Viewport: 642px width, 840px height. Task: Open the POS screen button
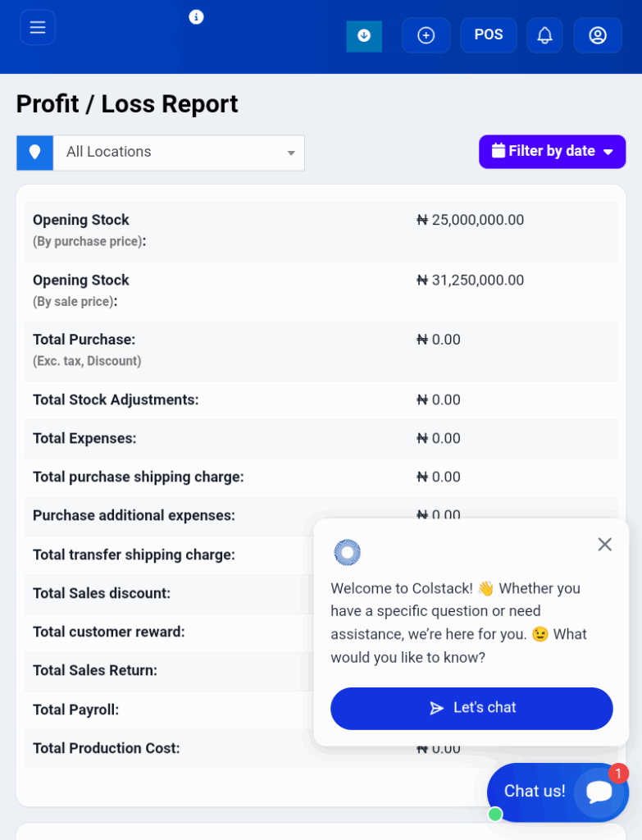[x=489, y=35]
